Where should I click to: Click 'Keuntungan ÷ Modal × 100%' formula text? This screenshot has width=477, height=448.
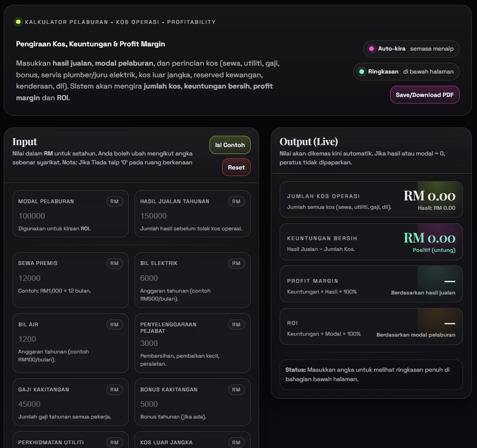[x=324, y=334]
